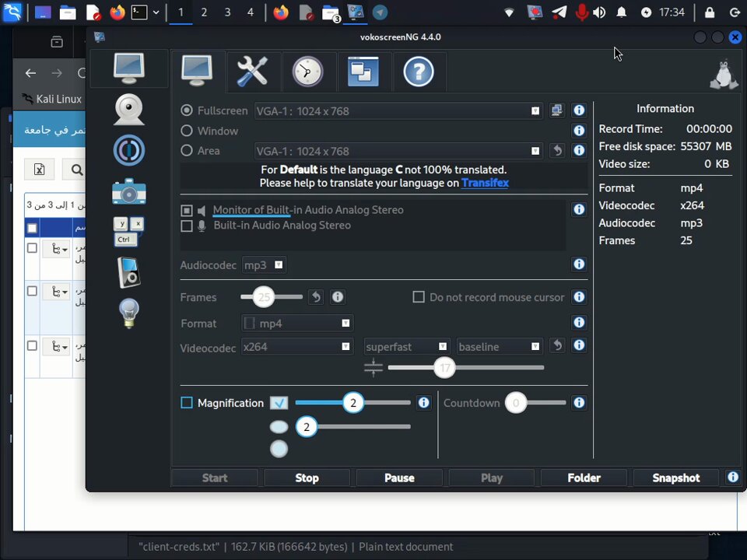Click the Countdown info icon
This screenshot has width=747, height=560.
pos(579,403)
